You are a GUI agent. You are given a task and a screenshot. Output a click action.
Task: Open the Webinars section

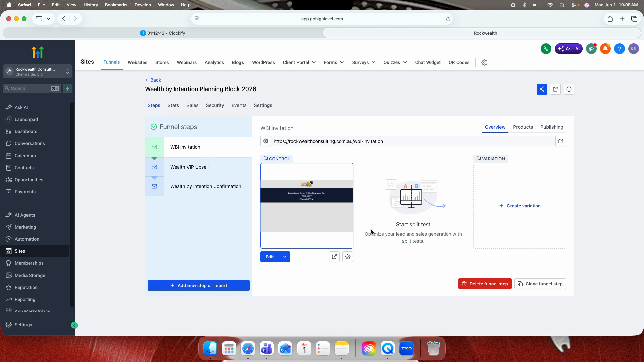[x=187, y=62]
